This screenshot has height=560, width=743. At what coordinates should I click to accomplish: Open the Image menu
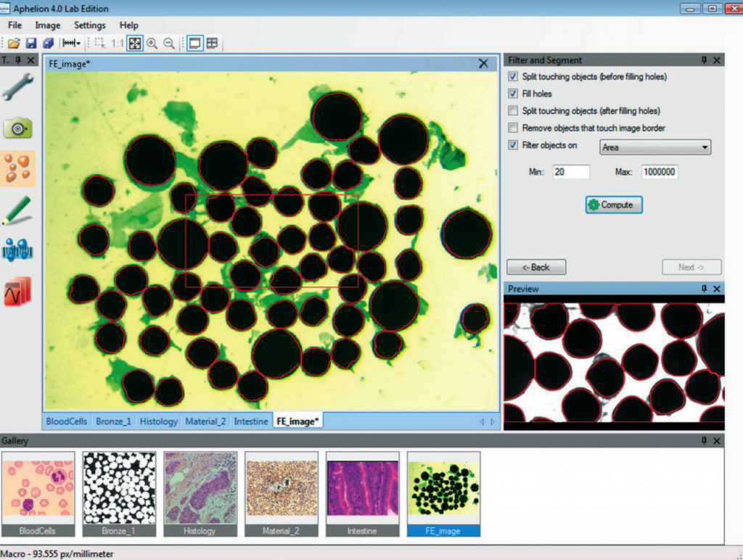(48, 25)
